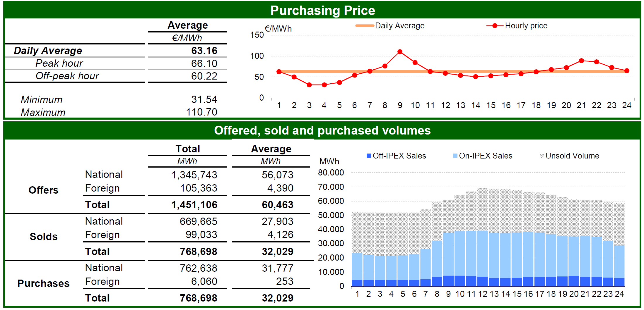The image size is (644, 310).
Task: Click the hour 9 peak point on price chart
Action: coord(400,52)
